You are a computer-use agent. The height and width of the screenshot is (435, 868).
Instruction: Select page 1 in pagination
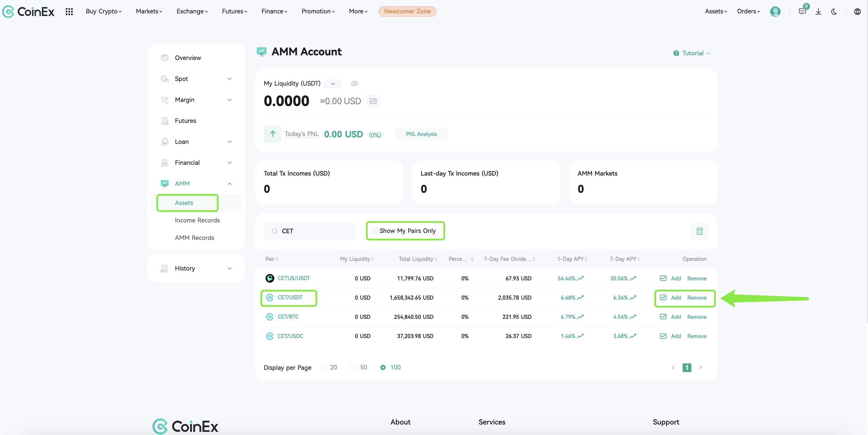click(x=687, y=367)
